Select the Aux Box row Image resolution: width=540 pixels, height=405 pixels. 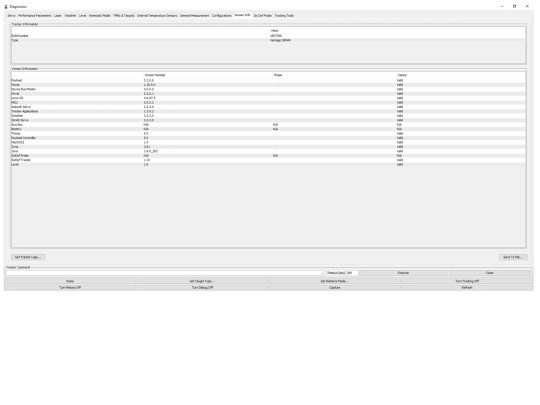[x=268, y=125]
